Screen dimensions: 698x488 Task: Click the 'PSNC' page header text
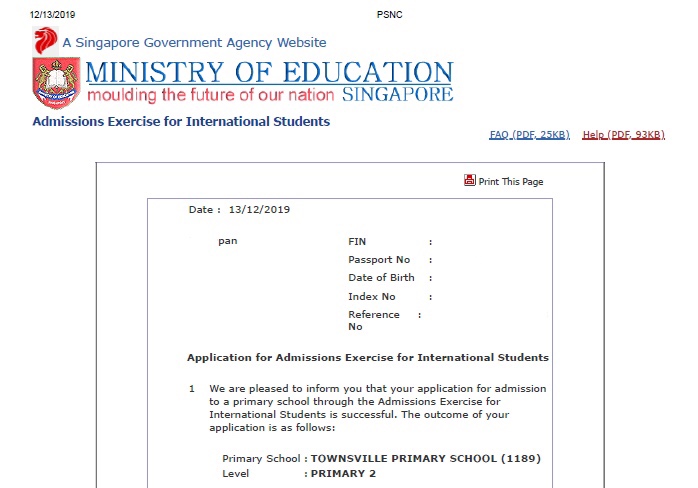(390, 15)
